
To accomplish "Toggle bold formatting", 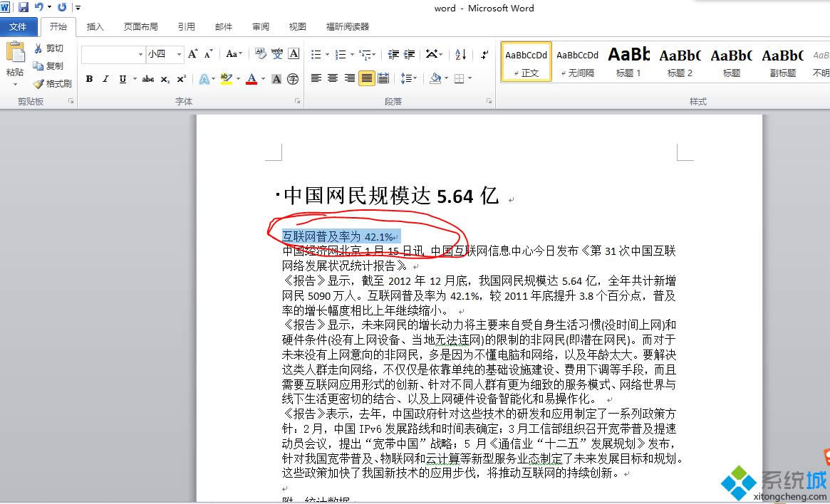I will pos(90,79).
